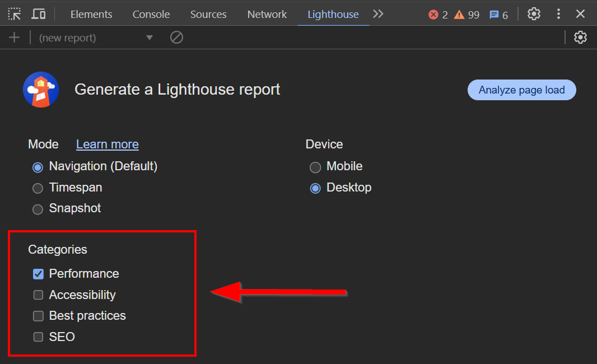Toggle the device toolbar icon
This screenshot has height=364, width=597.
[39, 14]
